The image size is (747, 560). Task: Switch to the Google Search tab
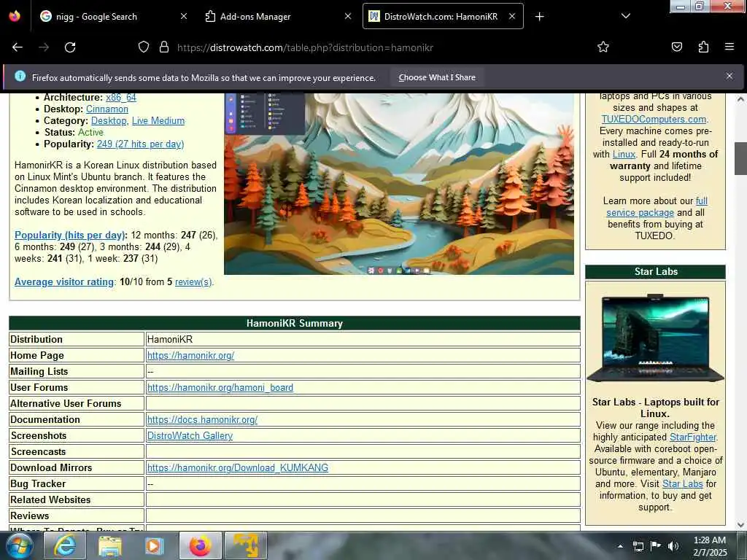point(112,16)
